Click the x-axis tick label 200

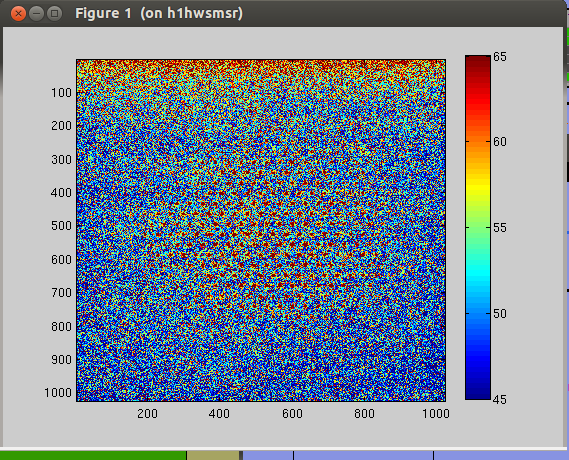147,414
